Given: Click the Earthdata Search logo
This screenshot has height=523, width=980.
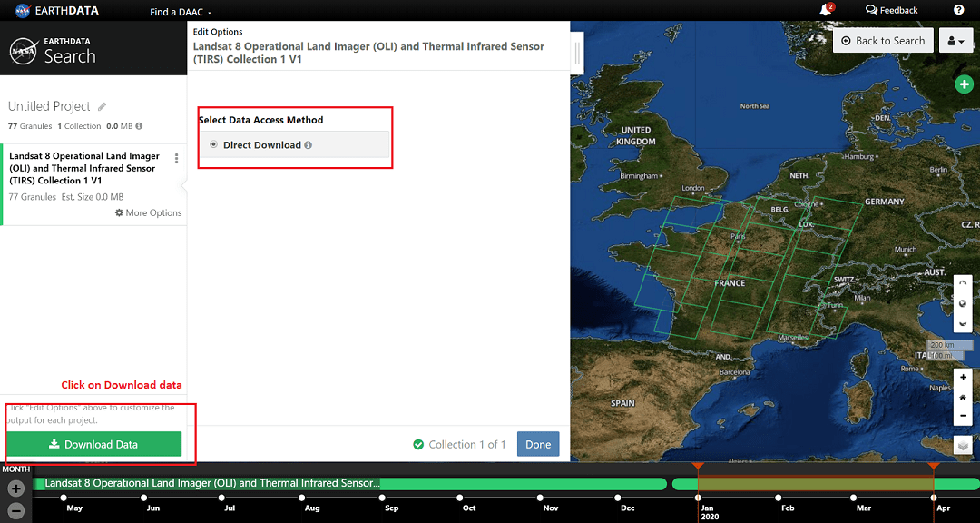Looking at the screenshot, I should pyautogui.click(x=53, y=51).
